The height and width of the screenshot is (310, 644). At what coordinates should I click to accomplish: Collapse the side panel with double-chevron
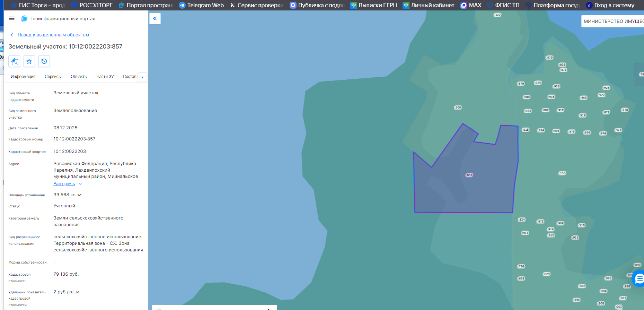(155, 18)
